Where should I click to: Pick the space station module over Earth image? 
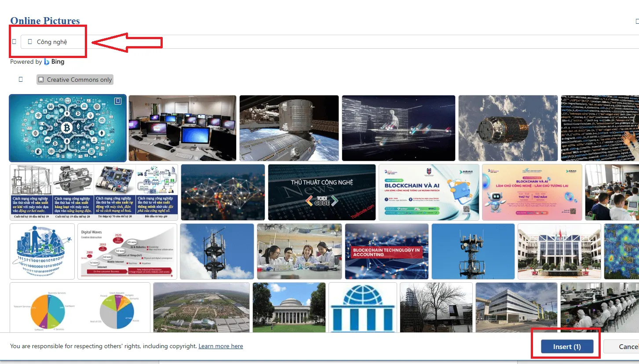[289, 128]
